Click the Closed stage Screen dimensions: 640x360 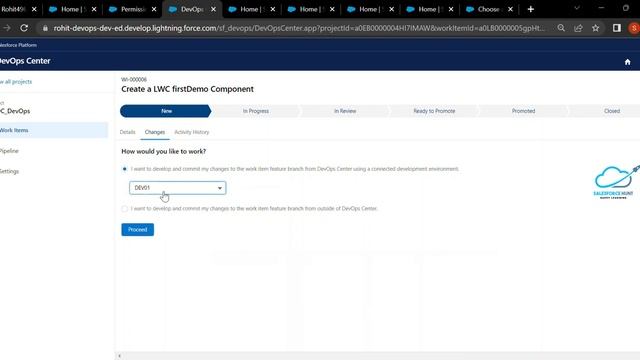606,111
